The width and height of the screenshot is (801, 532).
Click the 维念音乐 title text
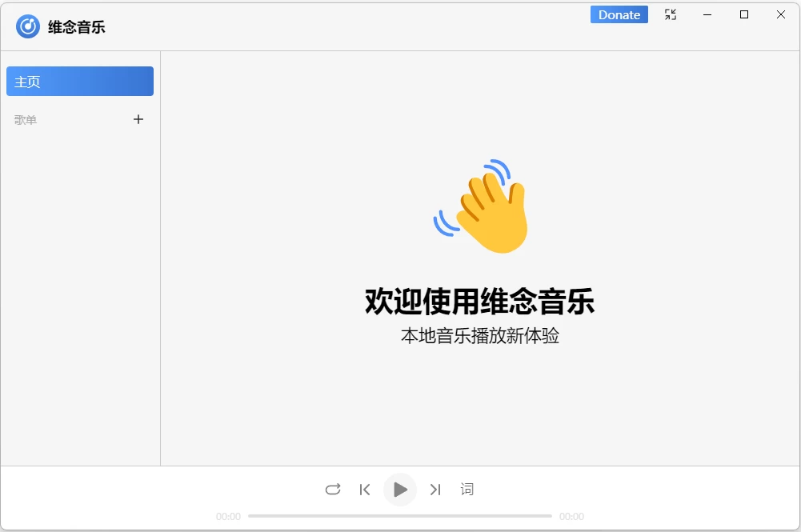(77, 27)
